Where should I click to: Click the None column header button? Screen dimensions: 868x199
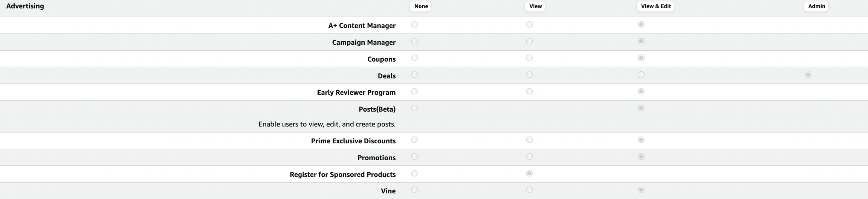[421, 6]
